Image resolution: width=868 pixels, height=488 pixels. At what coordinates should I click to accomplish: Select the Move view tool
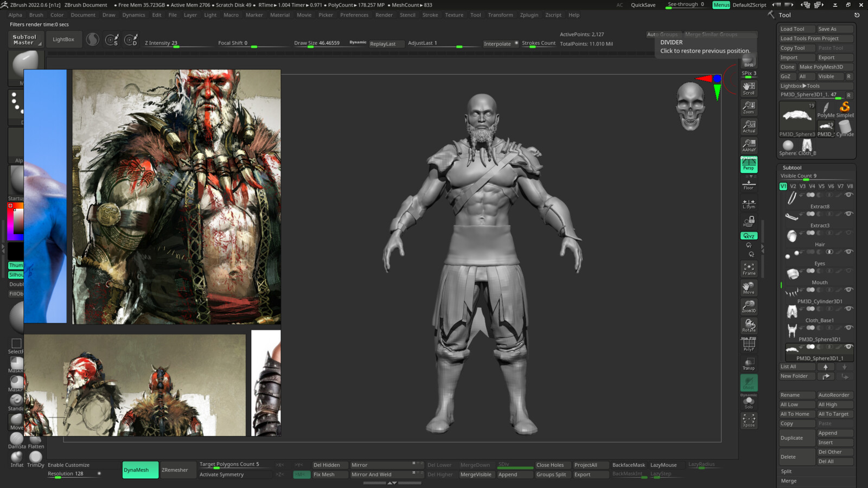[x=749, y=288]
